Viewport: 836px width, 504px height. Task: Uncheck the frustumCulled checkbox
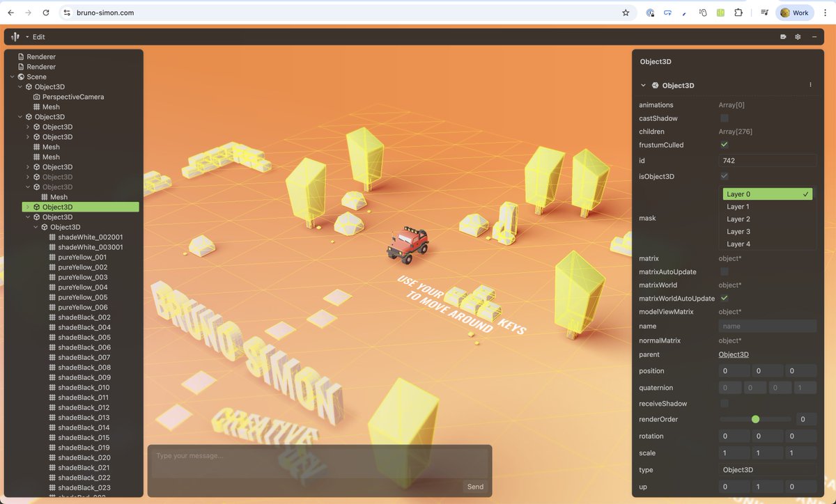[x=725, y=145]
